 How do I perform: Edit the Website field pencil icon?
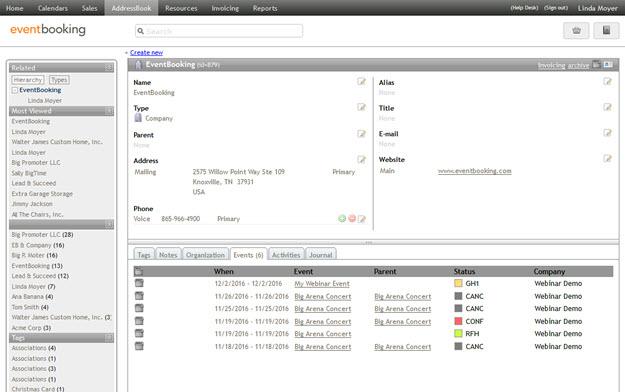tap(607, 159)
